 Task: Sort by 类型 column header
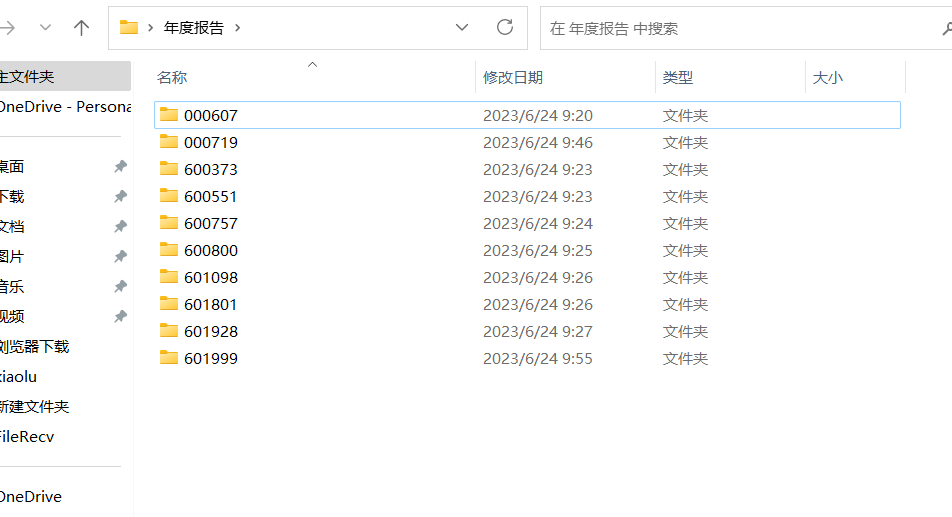[678, 78]
